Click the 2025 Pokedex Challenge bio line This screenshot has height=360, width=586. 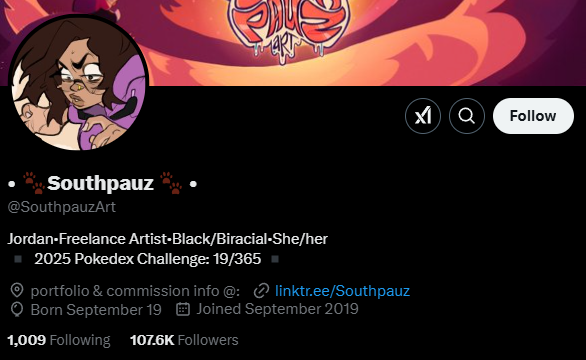(x=147, y=259)
